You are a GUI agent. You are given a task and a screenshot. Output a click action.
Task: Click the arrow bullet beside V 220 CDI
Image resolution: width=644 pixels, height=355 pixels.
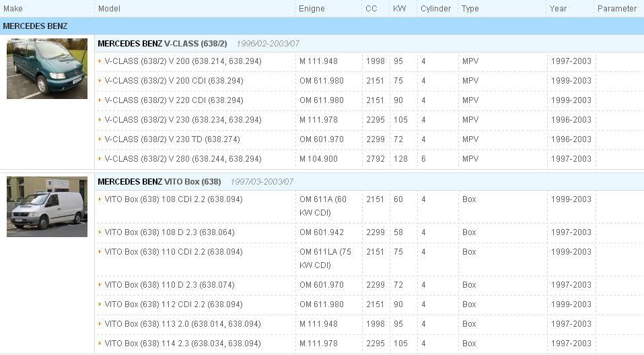pos(100,100)
